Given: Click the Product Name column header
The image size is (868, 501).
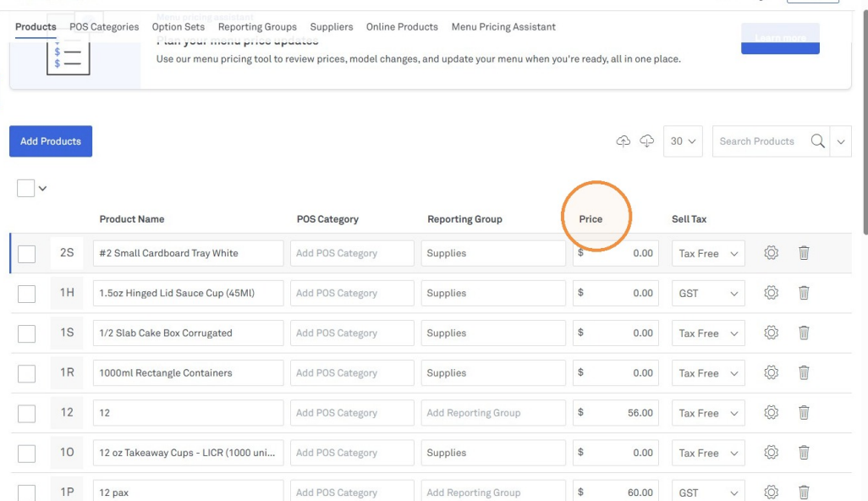Looking at the screenshot, I should (x=132, y=219).
